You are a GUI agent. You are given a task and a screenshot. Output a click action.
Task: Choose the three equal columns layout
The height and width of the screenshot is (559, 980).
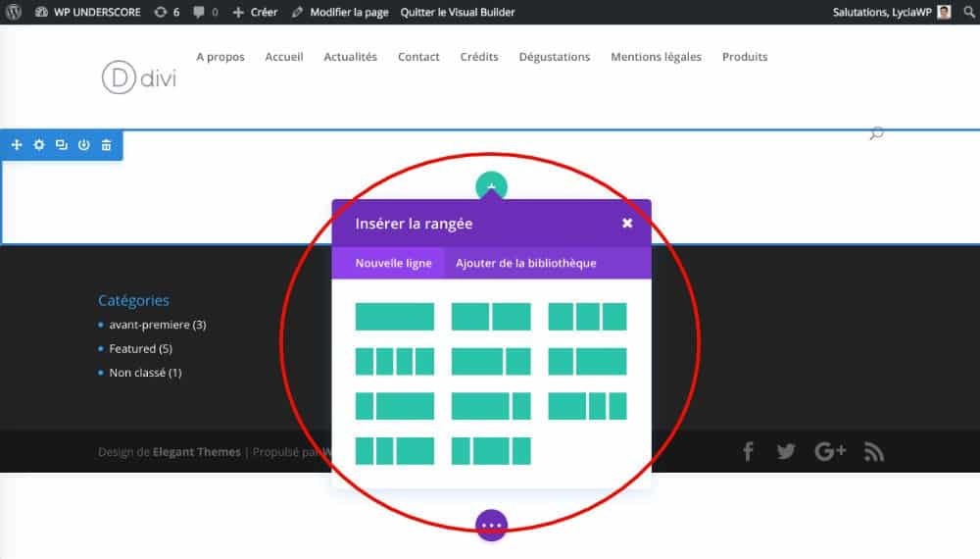(587, 317)
